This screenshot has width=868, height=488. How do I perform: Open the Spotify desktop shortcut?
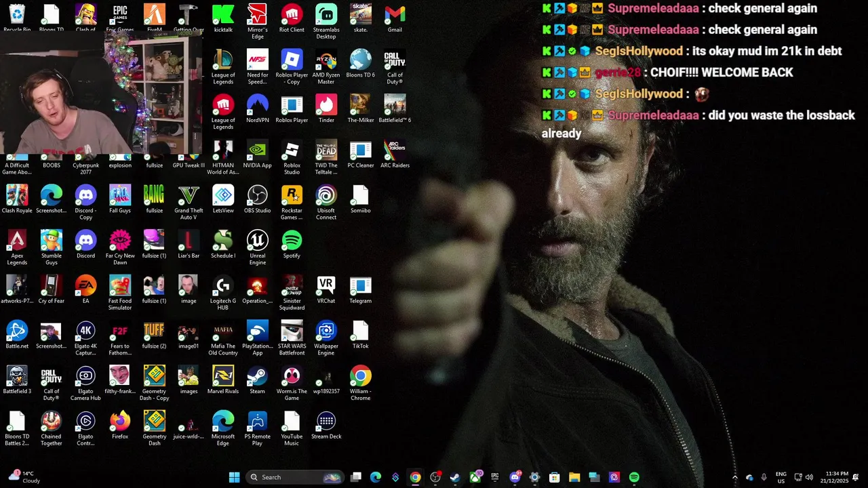(x=292, y=244)
